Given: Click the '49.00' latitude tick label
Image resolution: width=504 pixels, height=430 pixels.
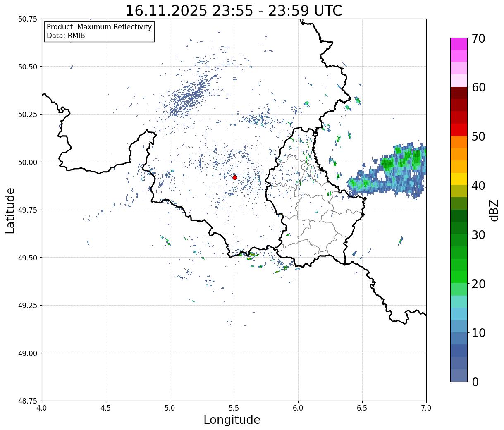Looking at the screenshot, I should point(28,353).
